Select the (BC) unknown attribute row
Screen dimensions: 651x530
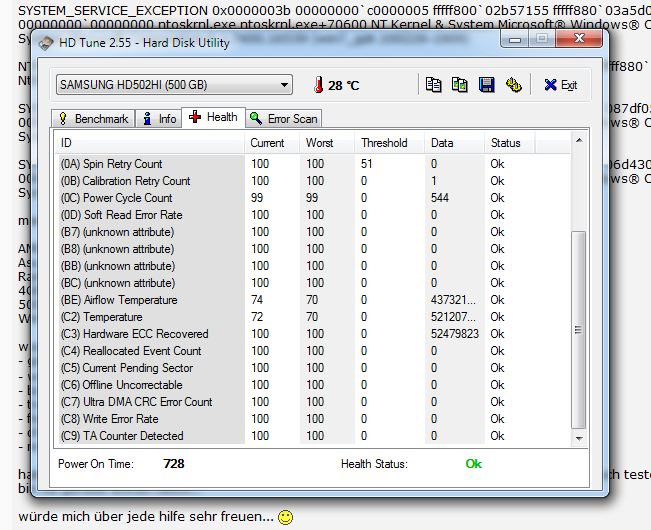click(x=313, y=283)
